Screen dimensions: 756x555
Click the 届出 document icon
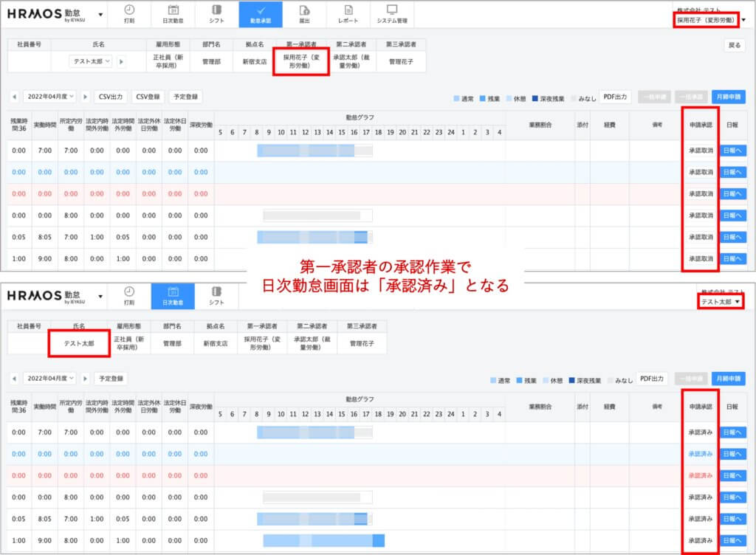tap(304, 14)
